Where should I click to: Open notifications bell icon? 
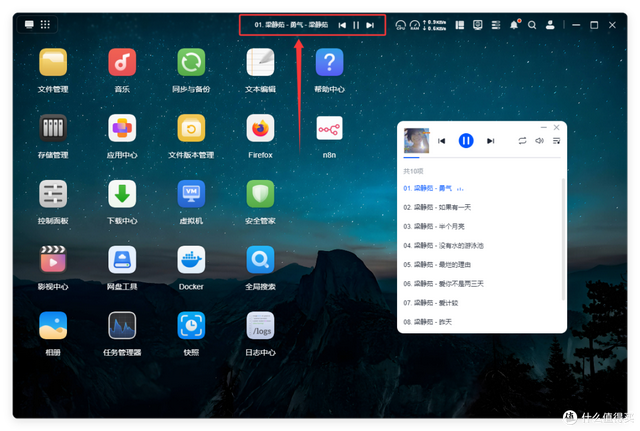514,25
